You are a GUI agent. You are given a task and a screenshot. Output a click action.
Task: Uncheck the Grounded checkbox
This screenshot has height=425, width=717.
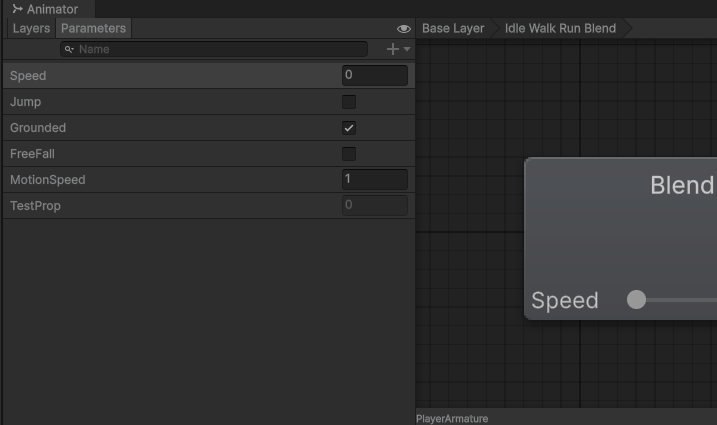(349, 128)
